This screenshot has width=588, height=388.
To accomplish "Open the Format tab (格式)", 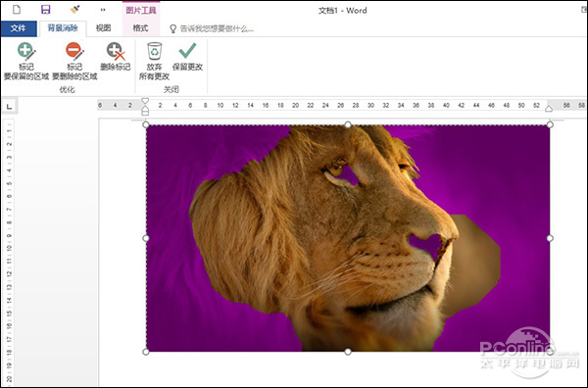I will [x=140, y=28].
